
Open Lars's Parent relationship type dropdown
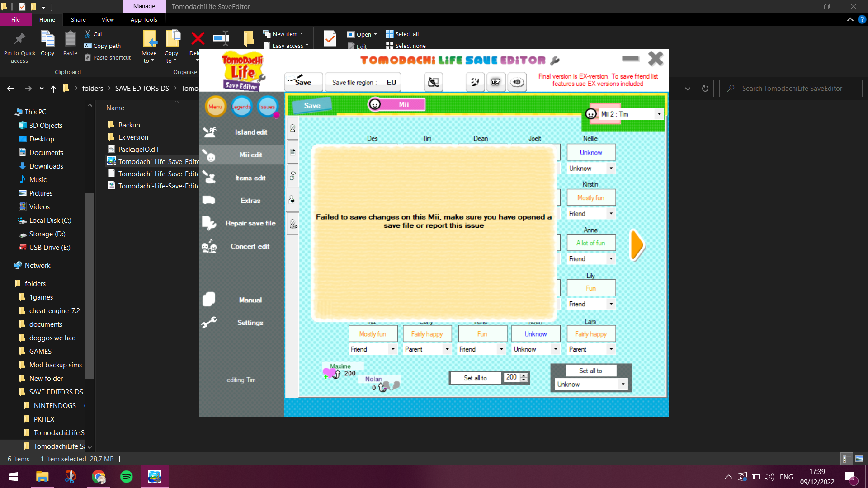tap(611, 349)
